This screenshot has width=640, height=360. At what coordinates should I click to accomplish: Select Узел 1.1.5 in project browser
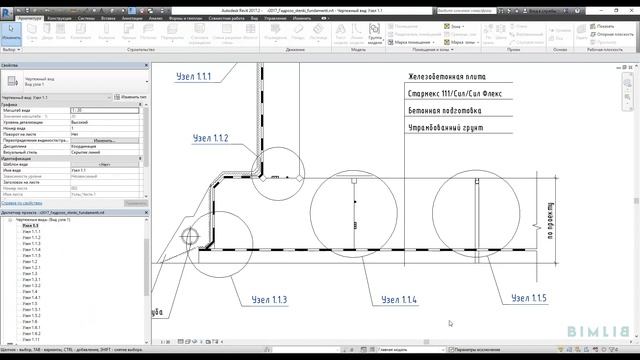pyautogui.click(x=31, y=256)
